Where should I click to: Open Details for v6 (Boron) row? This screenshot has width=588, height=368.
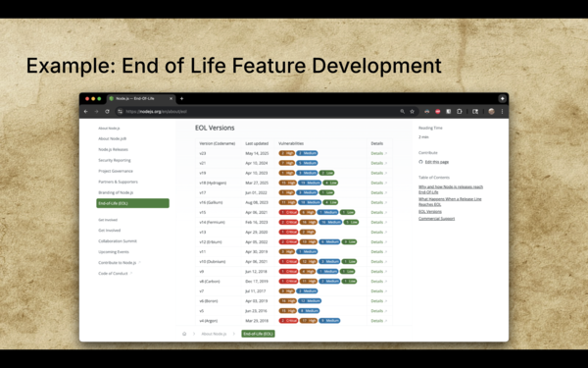(378, 301)
